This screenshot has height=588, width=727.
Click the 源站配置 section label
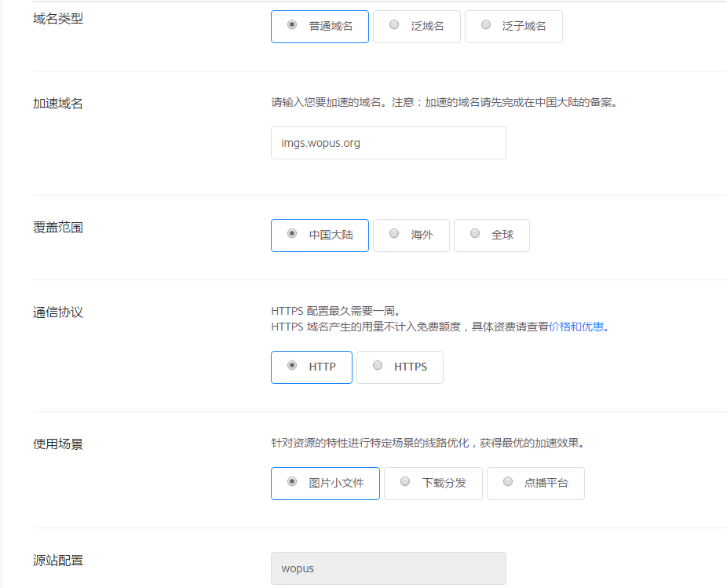coord(58,561)
